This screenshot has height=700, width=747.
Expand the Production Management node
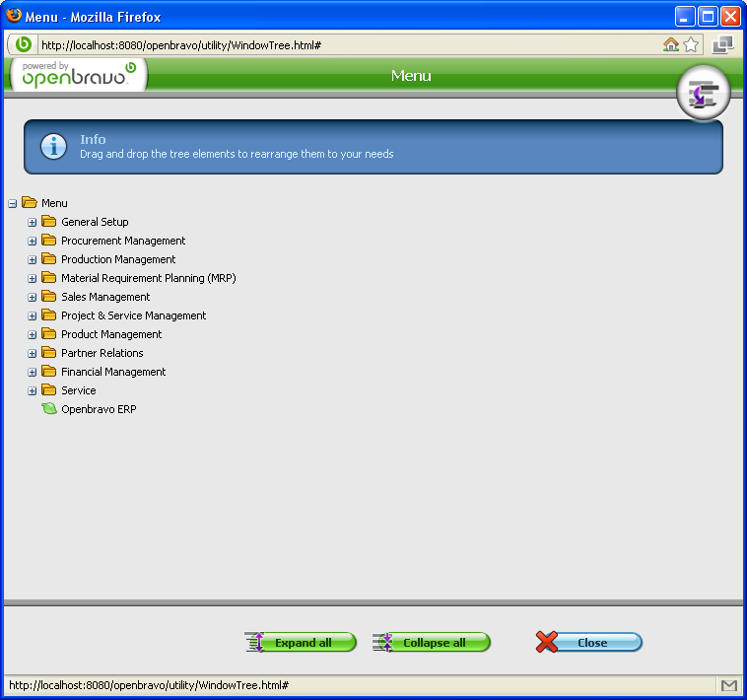[32, 259]
